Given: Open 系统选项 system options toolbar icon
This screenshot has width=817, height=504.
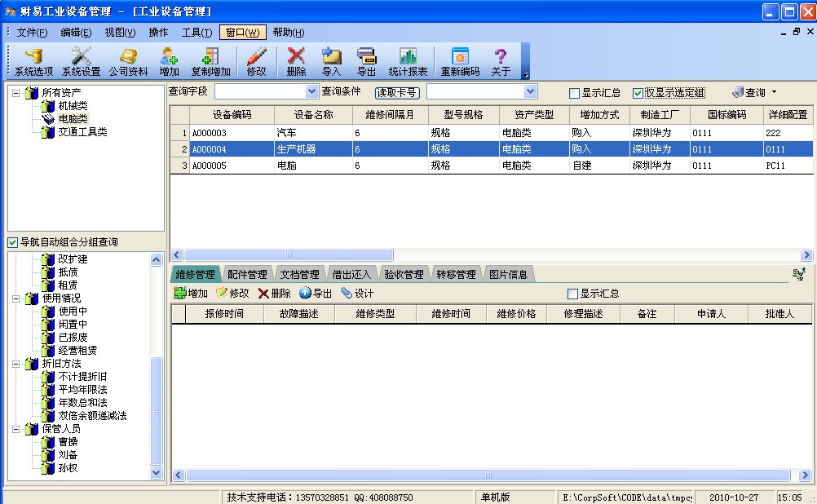Looking at the screenshot, I should tap(34, 62).
